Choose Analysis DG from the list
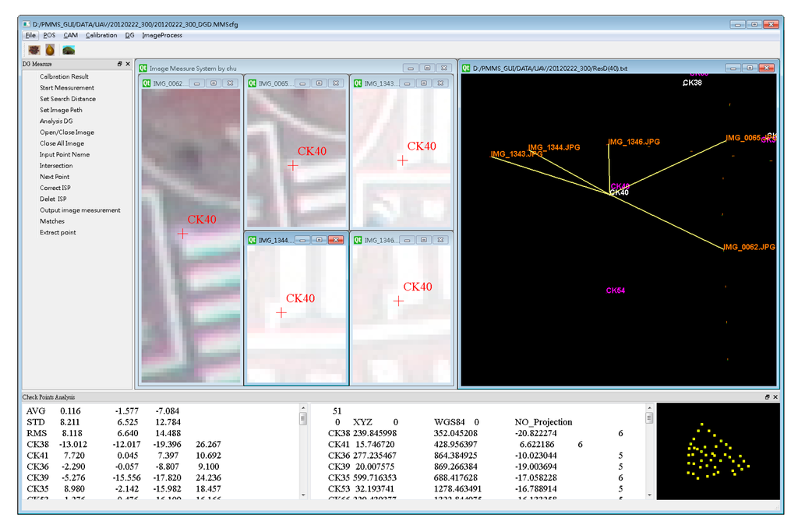798x532 pixels. point(56,122)
